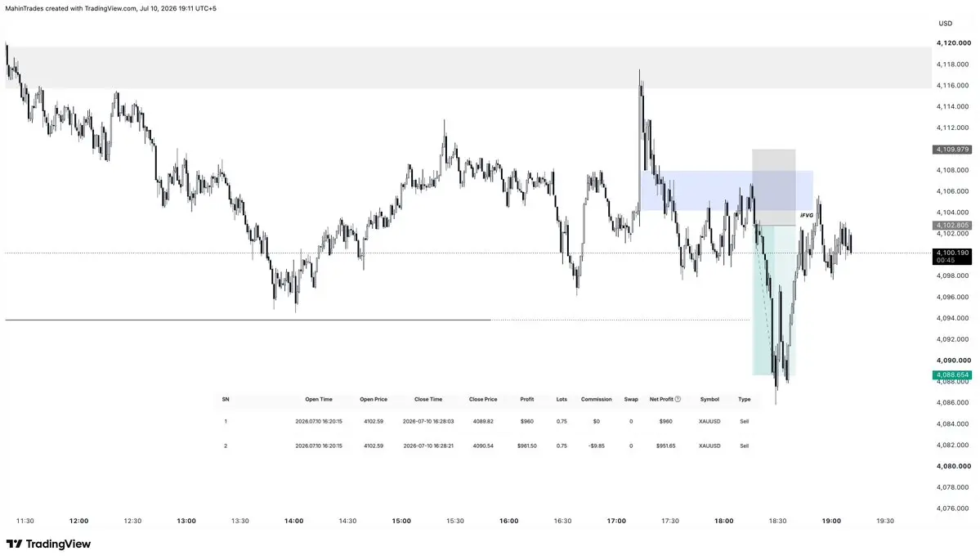Select the USD currency label on price axis
This screenshot has width=980, height=560.
tap(945, 24)
